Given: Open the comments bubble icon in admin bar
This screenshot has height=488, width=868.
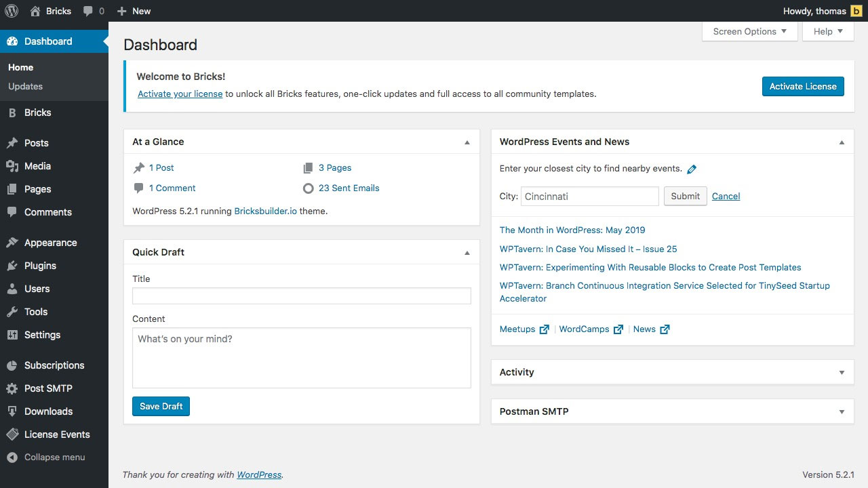Looking at the screenshot, I should coord(89,11).
